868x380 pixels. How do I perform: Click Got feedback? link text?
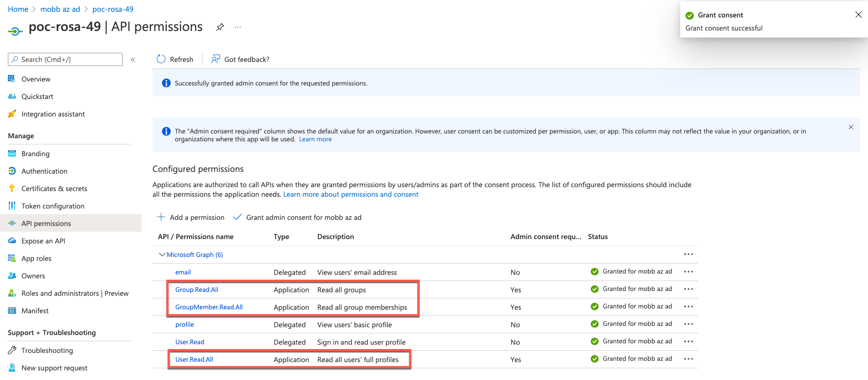[247, 59]
